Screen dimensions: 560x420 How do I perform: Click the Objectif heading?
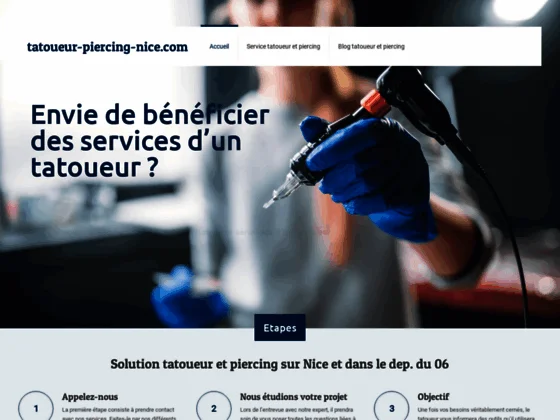(x=433, y=397)
